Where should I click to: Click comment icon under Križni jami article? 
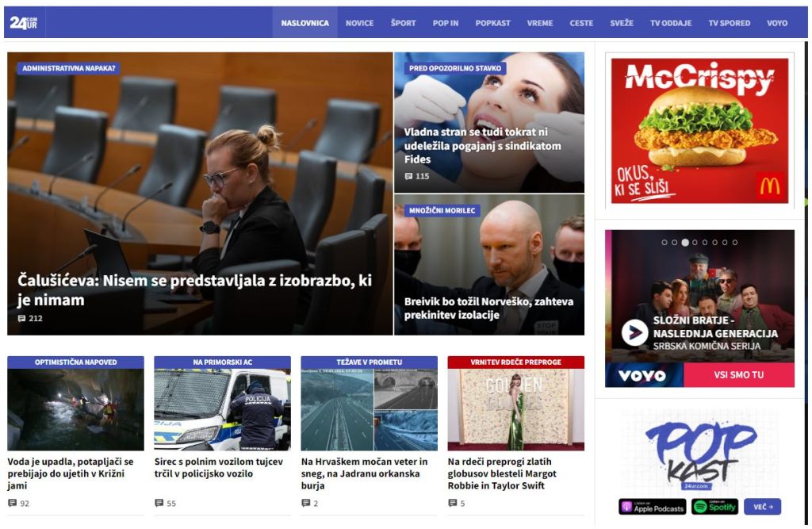pyautogui.click(x=13, y=503)
